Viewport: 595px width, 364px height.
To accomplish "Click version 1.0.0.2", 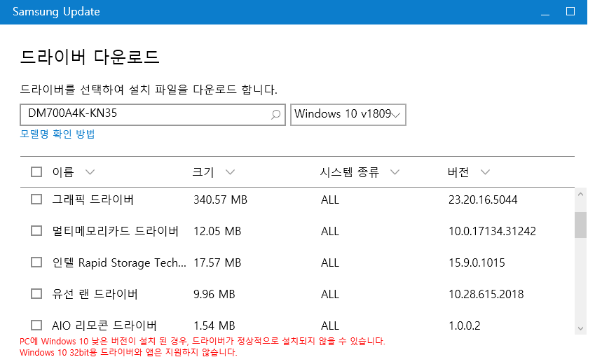I will point(465,325).
